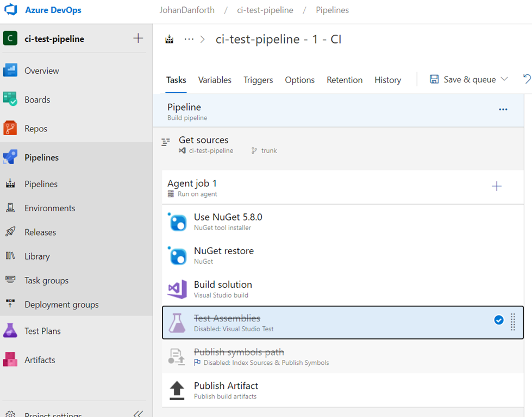Click the Get sources icon

pyautogui.click(x=166, y=142)
